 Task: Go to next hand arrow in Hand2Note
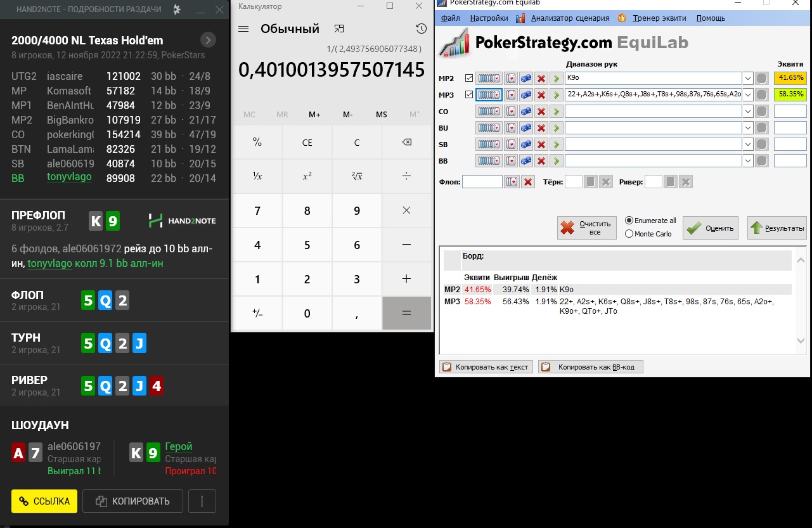pos(208,41)
